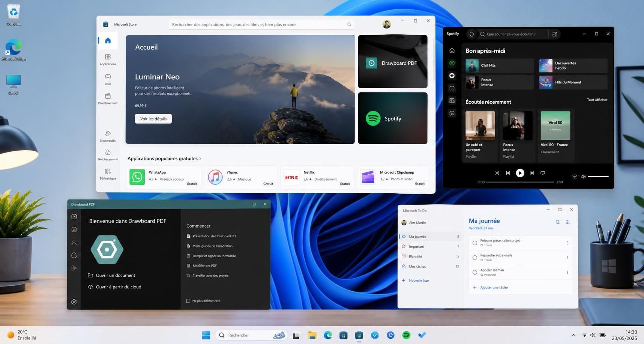
Task: Open options menu for 'Appeler maman' task
Action: pos(567,273)
